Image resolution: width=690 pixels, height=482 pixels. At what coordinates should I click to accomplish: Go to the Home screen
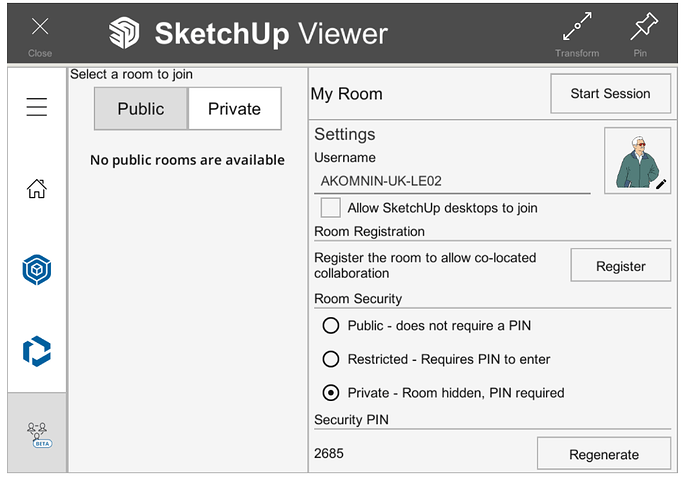37,188
